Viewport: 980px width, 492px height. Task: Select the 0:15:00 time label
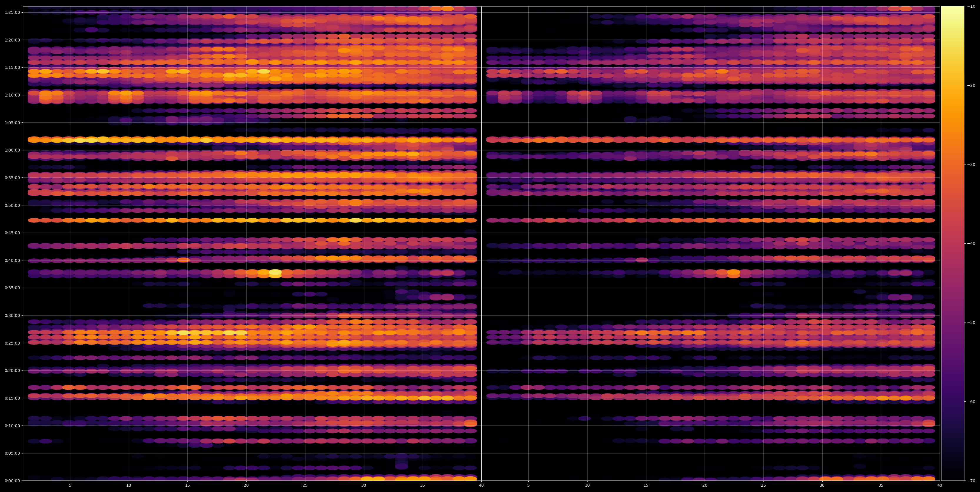(13, 398)
